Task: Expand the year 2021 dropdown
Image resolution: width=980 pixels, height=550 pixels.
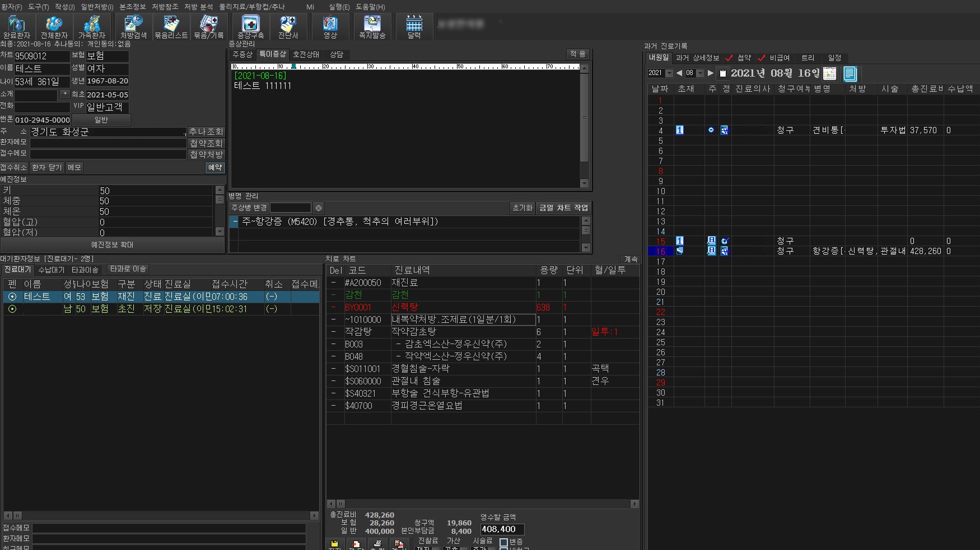Action: [669, 73]
